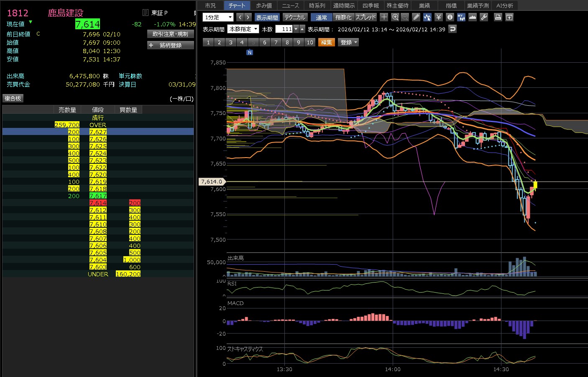
Task: Switch to the ニュース tab
Action: [290, 5]
